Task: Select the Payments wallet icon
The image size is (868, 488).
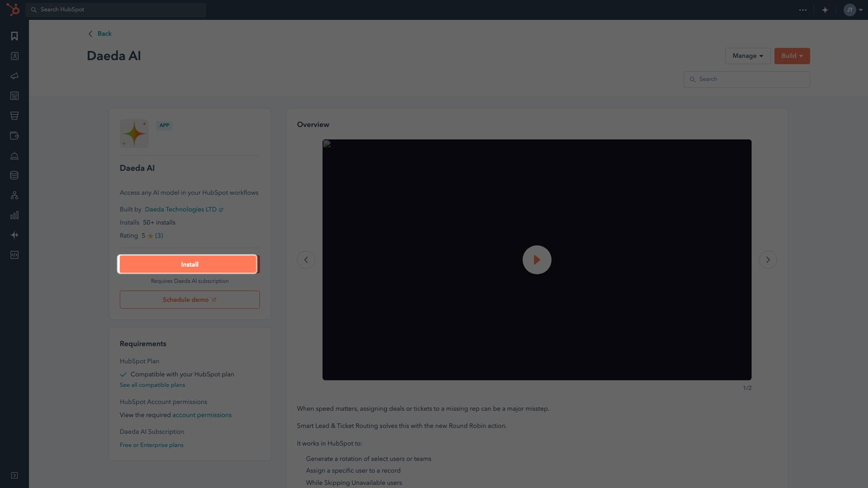Action: 13,134
